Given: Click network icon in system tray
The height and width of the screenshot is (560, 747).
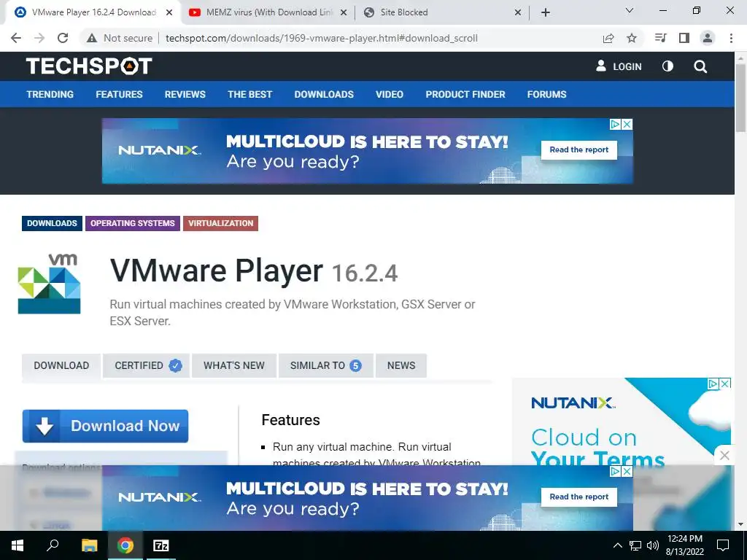Looking at the screenshot, I should click(x=635, y=545).
